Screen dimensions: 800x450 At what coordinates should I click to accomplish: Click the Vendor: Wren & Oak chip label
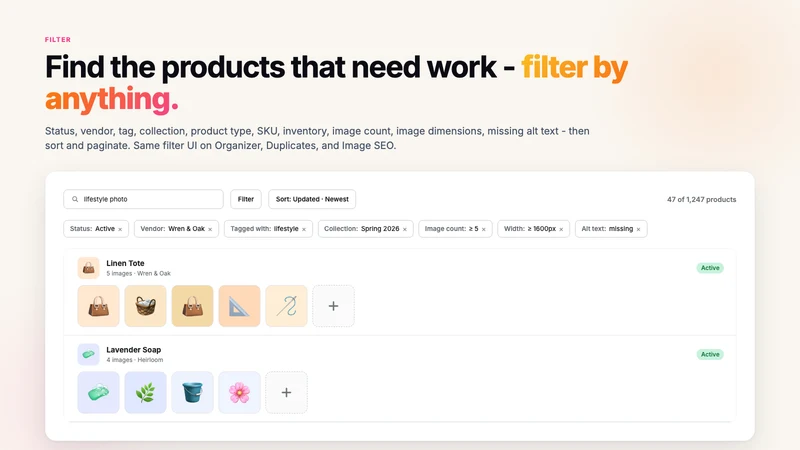pyautogui.click(x=172, y=229)
